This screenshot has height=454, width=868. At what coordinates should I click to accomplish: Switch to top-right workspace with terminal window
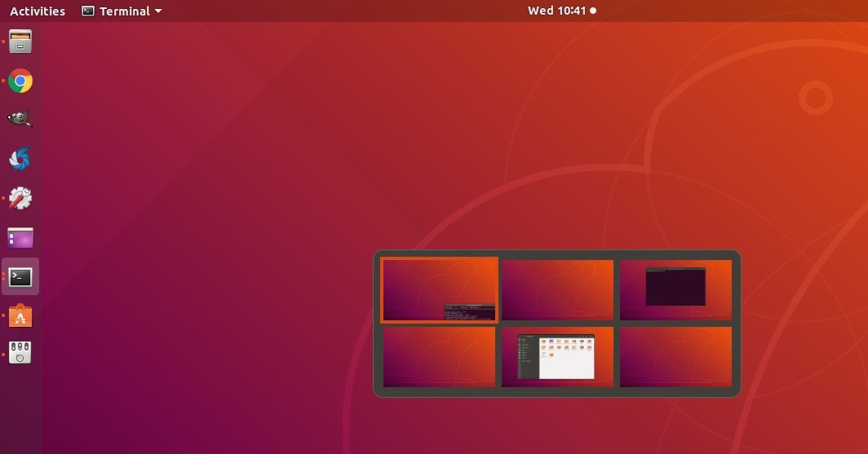pos(675,290)
